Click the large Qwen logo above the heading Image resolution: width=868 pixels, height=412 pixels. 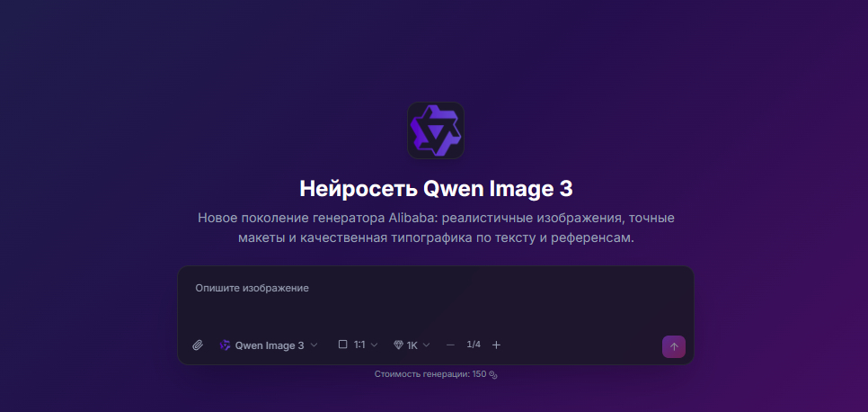(436, 130)
